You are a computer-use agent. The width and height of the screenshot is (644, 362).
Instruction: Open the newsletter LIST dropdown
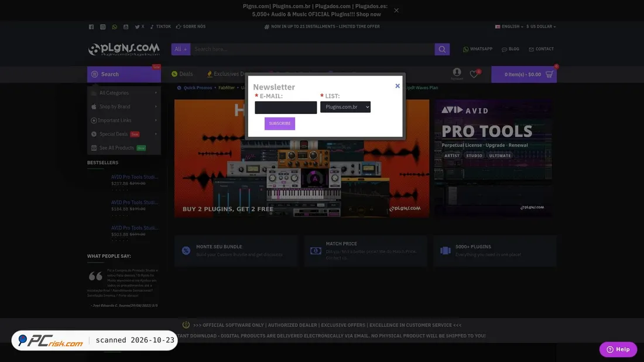[345, 106]
